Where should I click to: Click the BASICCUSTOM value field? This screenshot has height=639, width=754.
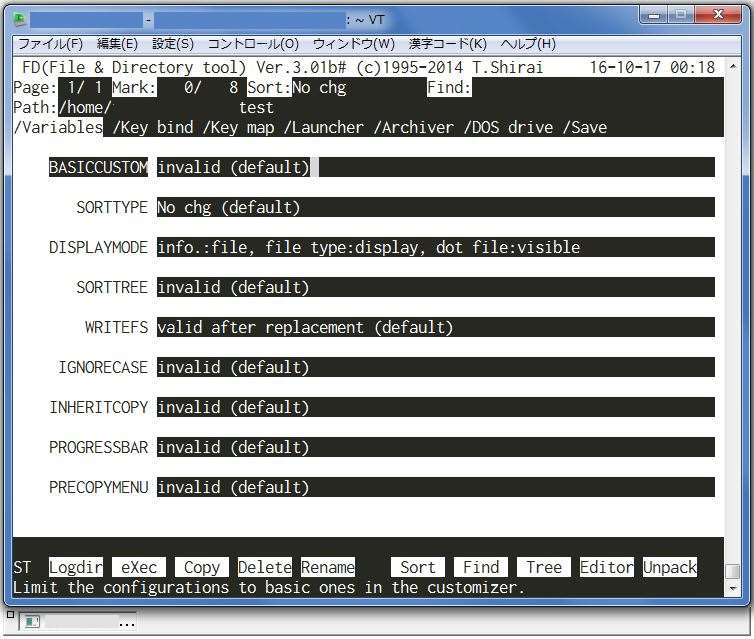pos(436,167)
